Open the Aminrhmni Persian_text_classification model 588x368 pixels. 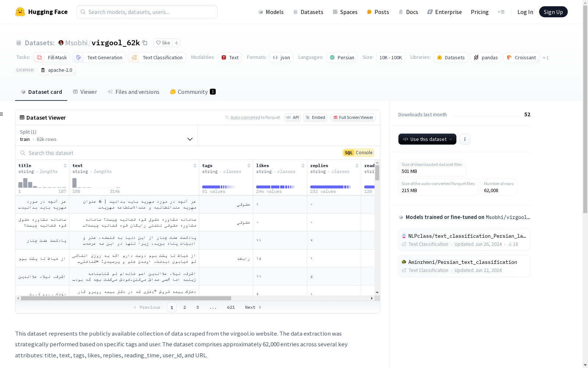pos(464,266)
